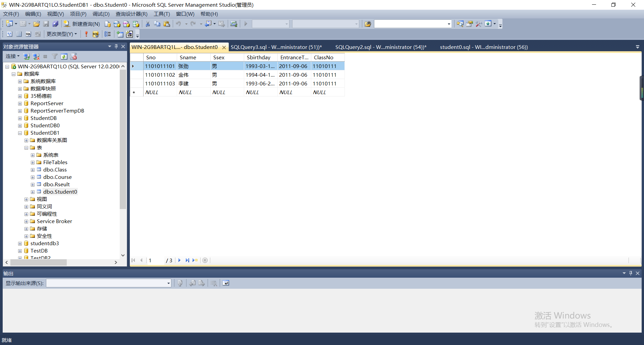Toggle auto-hide pin for Output panel
Viewport: 644px width, 345px height.
[631, 273]
